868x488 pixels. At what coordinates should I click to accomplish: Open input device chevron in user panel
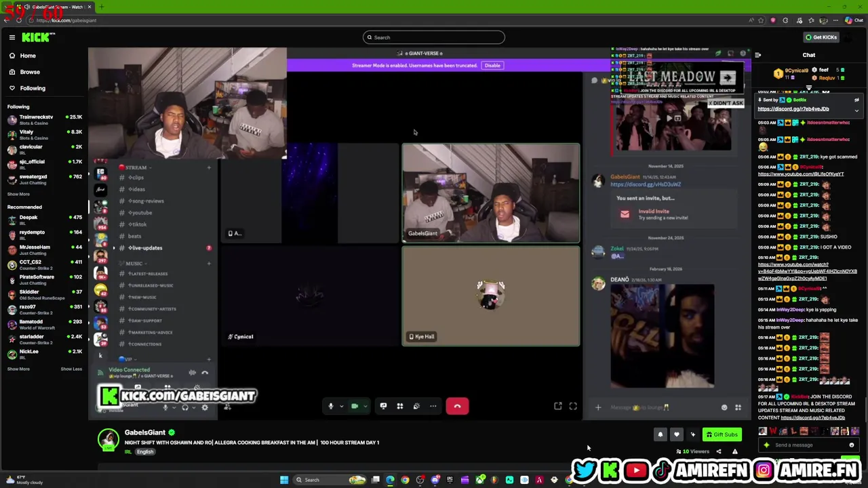pos(173,408)
